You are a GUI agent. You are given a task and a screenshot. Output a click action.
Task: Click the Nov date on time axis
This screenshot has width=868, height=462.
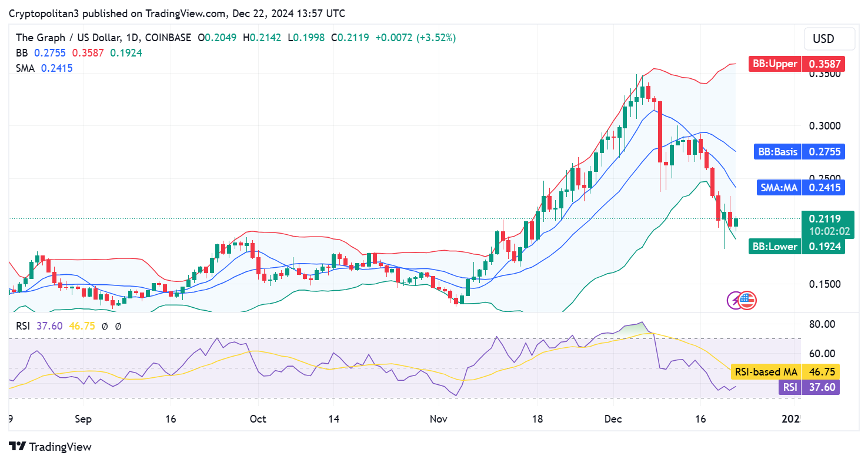(438, 419)
